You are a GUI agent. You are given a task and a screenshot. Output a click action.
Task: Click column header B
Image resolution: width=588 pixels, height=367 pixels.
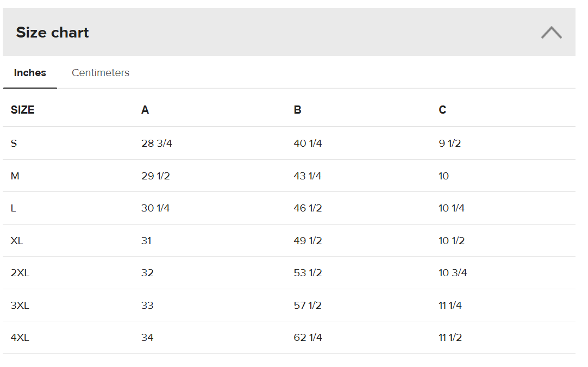297,110
